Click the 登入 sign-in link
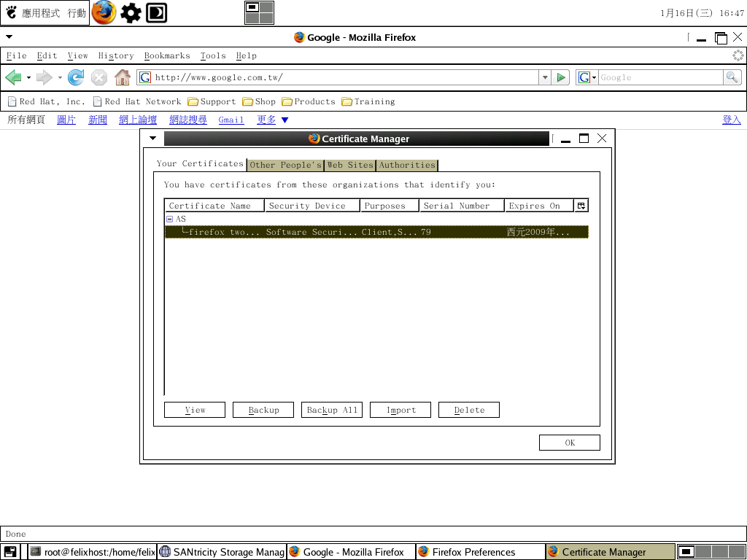The image size is (747, 560). 732,120
